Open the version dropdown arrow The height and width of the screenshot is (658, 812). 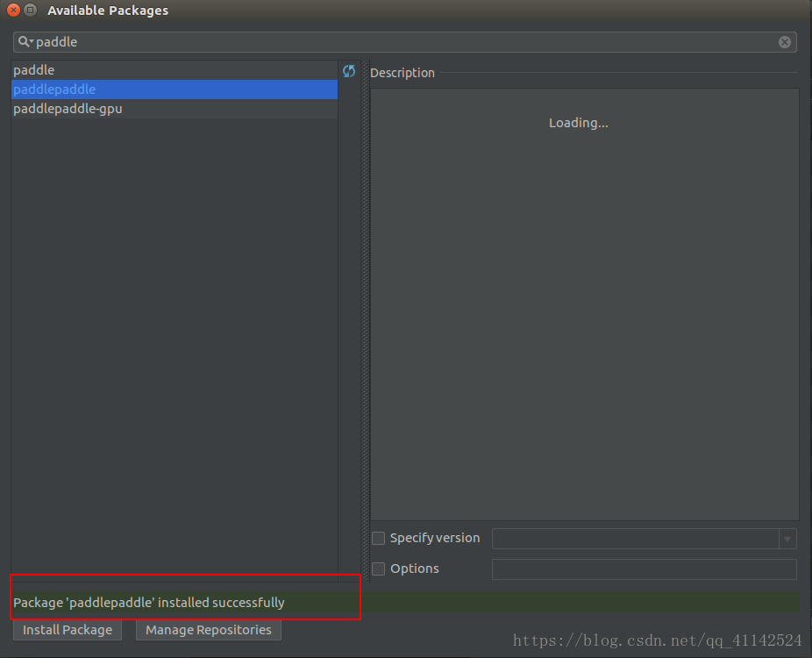tap(787, 539)
